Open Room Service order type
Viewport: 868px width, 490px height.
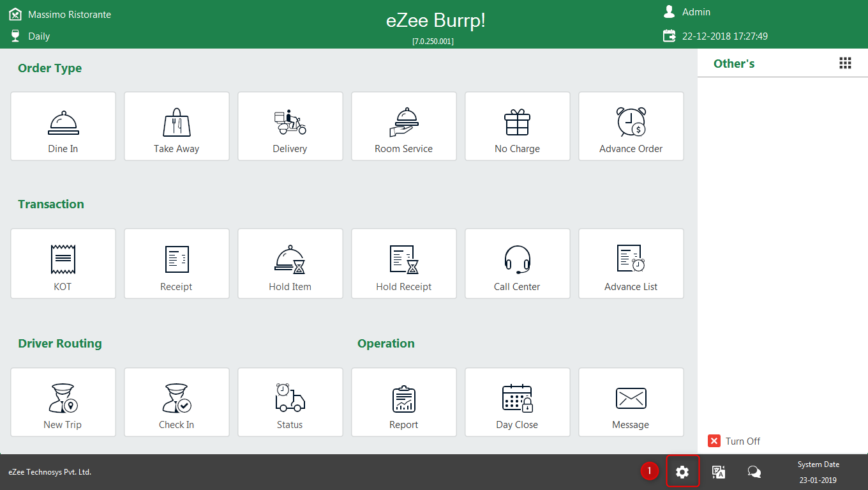point(404,126)
